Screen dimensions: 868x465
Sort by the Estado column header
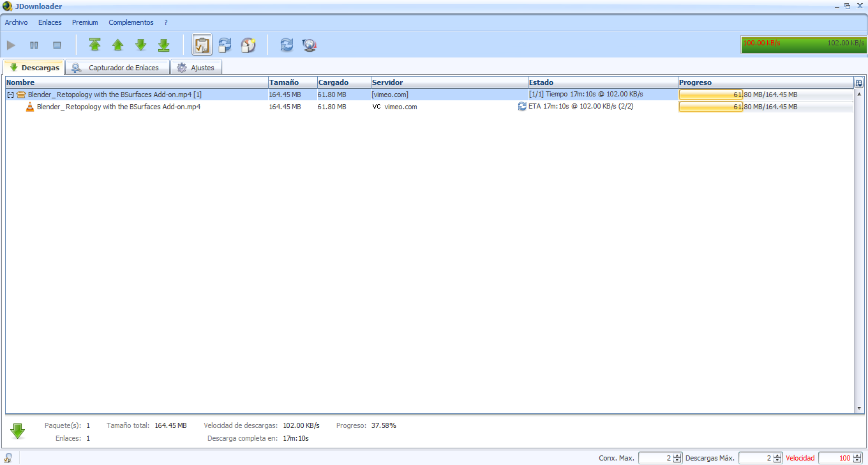[x=602, y=82]
